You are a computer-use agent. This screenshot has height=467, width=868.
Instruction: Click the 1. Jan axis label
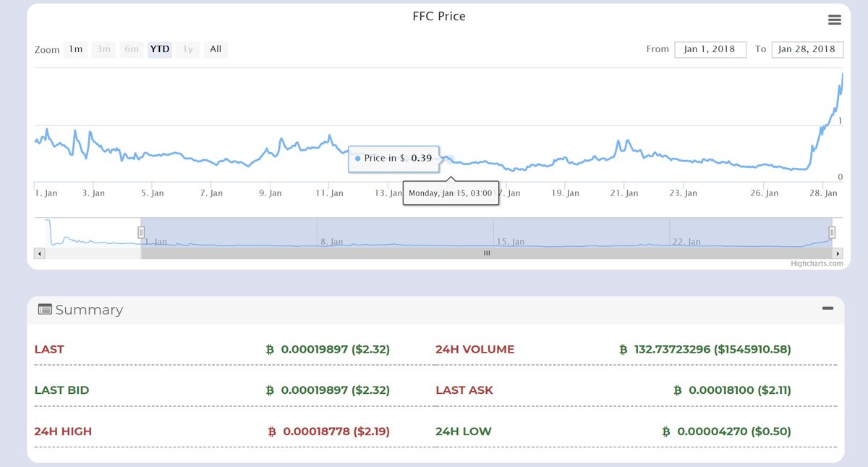tap(46, 193)
